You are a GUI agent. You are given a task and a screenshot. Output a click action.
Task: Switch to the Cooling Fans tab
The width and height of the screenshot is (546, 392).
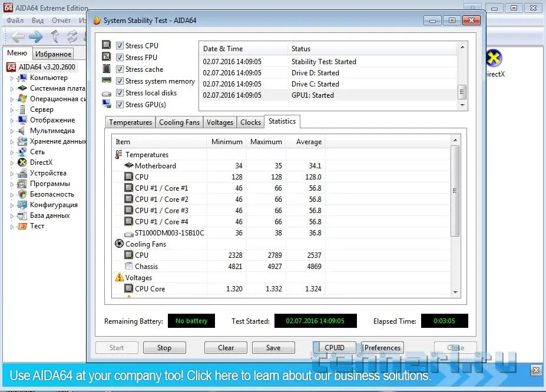click(x=179, y=122)
